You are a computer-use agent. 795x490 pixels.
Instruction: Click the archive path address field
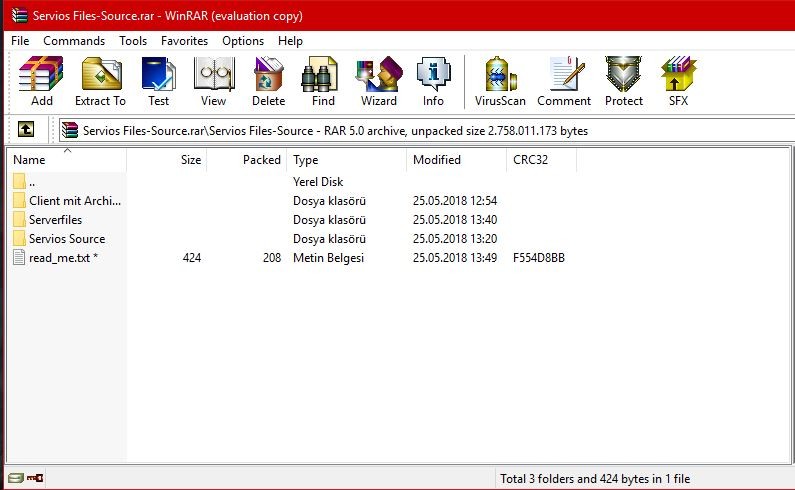pyautogui.click(x=426, y=130)
